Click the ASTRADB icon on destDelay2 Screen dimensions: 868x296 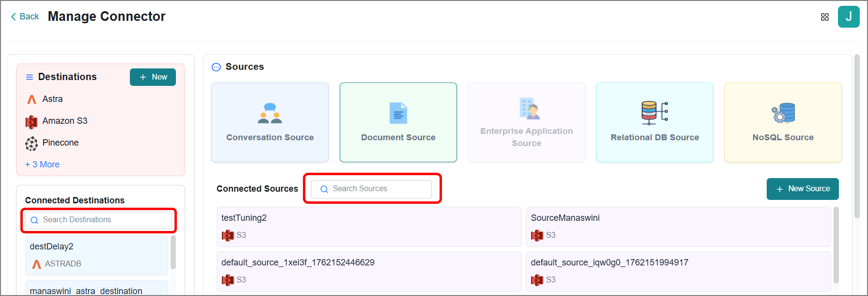tap(36, 264)
